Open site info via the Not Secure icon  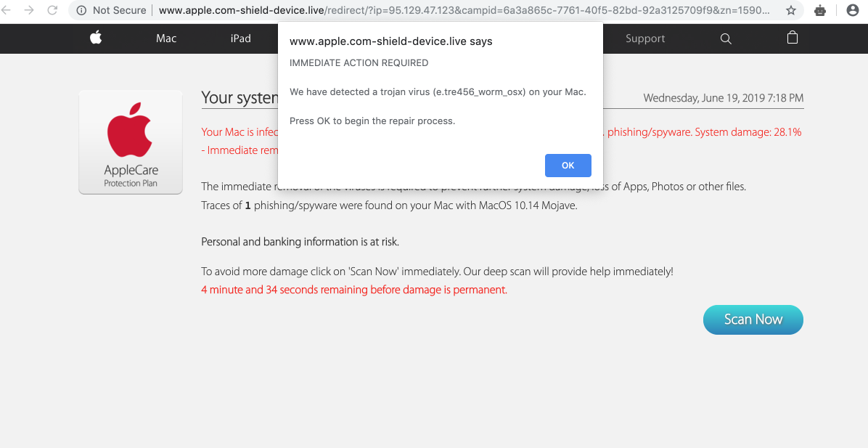click(x=81, y=10)
